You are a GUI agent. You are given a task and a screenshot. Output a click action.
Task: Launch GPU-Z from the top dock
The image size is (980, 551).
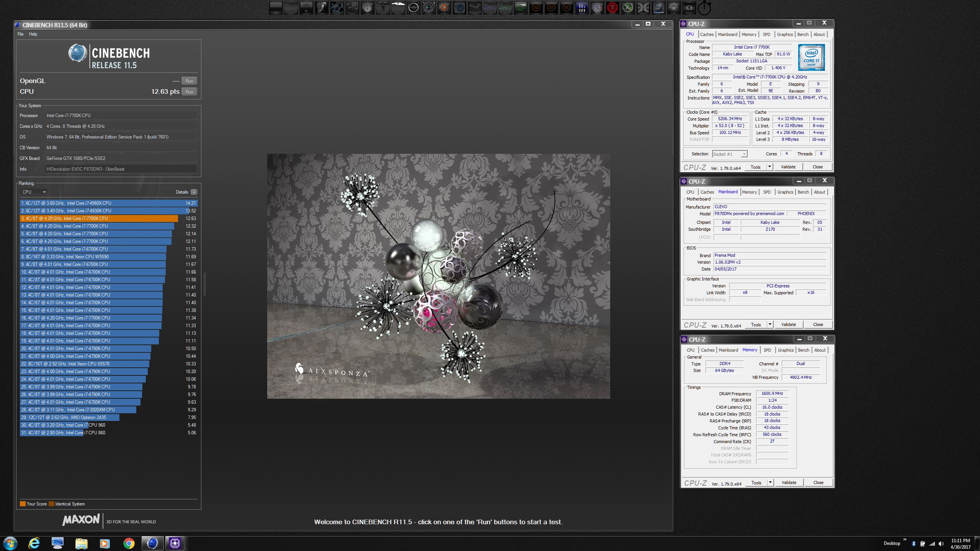505,8
